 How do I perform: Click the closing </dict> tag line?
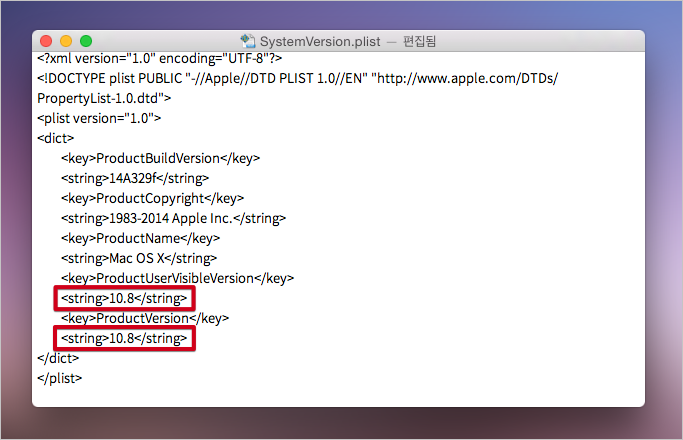(x=58, y=359)
